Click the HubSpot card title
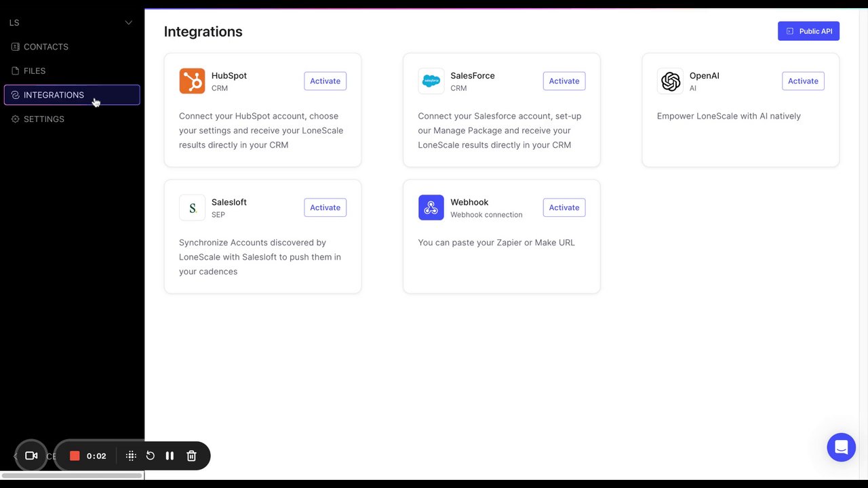Screen dimensions: 868x488 (229, 75)
